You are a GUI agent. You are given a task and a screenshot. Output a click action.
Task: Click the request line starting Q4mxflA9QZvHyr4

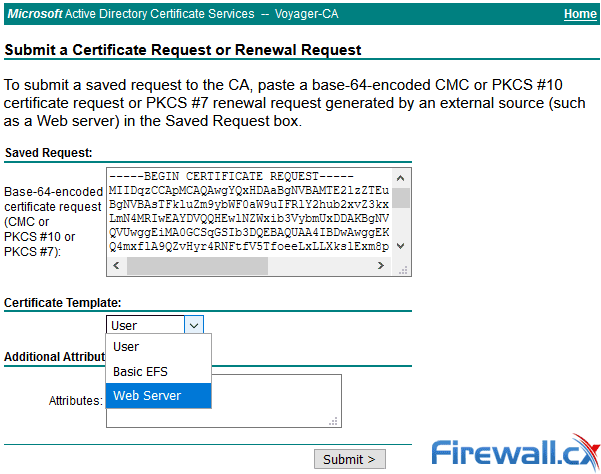(x=249, y=246)
